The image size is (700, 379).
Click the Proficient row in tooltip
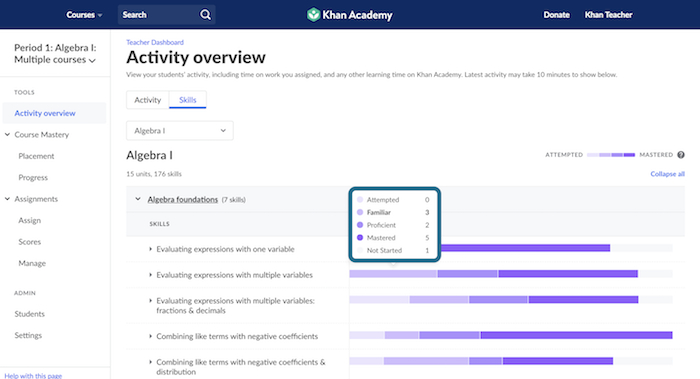pyautogui.click(x=393, y=225)
